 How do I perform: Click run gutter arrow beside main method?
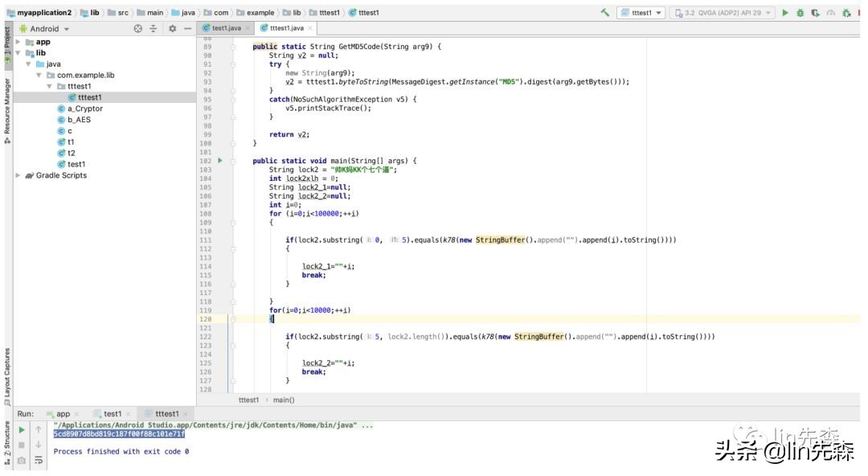[220, 161]
